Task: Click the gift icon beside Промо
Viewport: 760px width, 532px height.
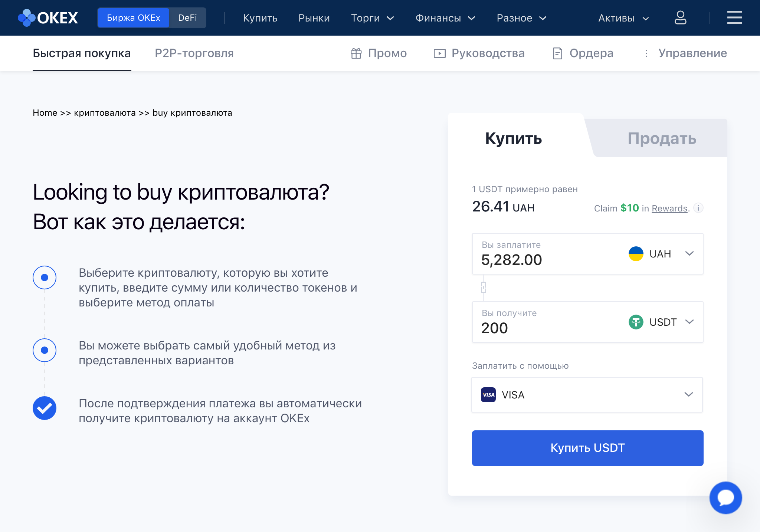Action: (356, 53)
